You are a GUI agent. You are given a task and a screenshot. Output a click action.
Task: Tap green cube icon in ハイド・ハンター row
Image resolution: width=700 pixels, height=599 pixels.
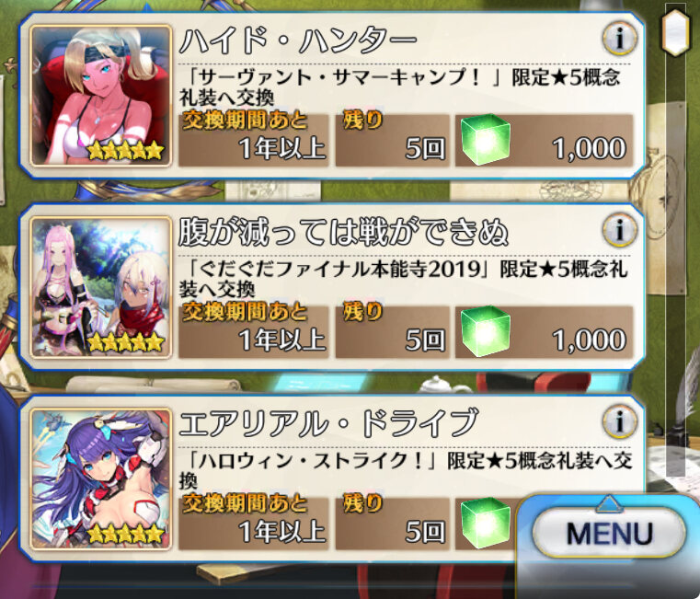[x=486, y=139]
